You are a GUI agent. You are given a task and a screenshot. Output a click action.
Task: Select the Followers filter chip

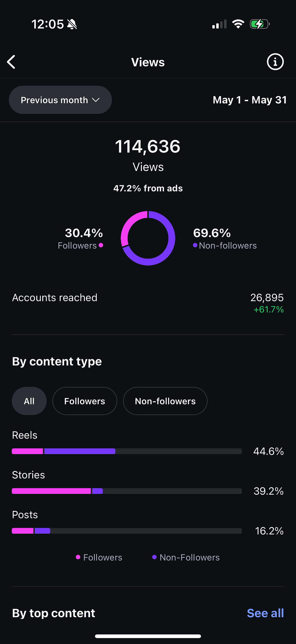click(x=85, y=401)
